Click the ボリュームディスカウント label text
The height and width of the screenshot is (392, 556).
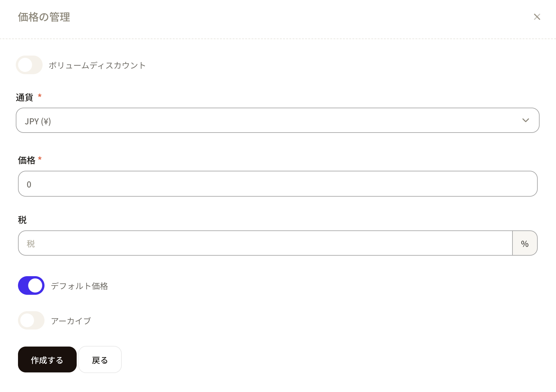coord(97,65)
